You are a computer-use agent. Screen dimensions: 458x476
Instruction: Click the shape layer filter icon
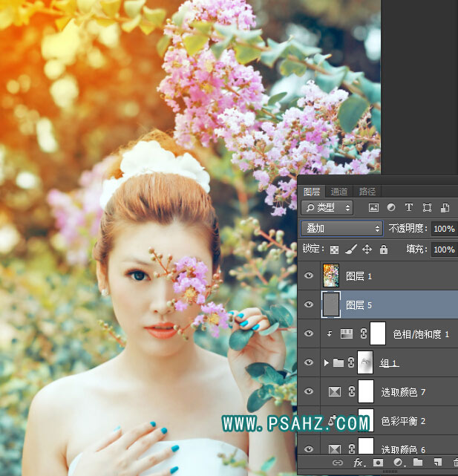(427, 208)
